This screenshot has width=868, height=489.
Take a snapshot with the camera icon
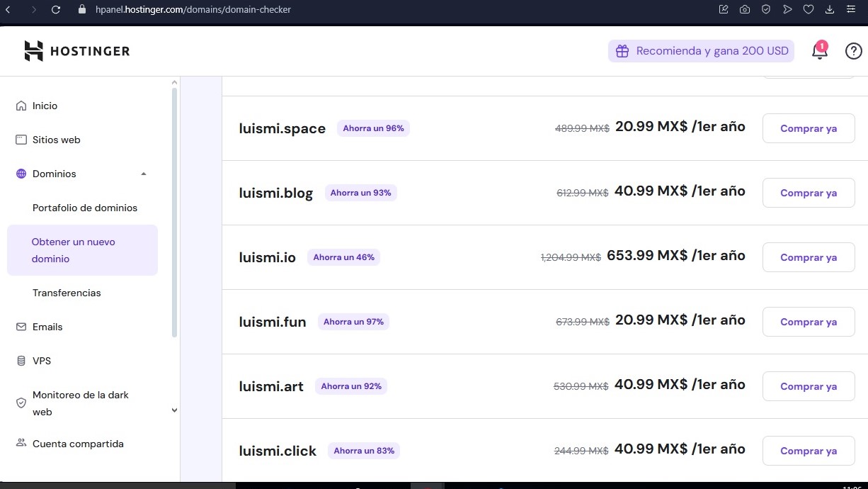click(x=744, y=10)
